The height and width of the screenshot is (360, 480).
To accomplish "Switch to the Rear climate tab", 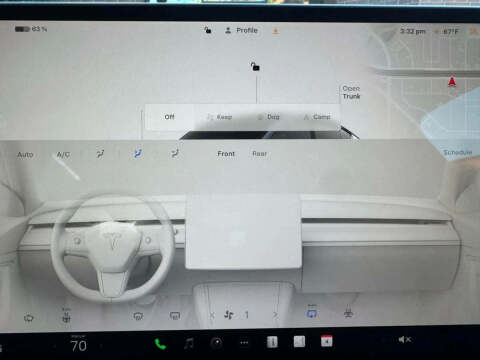I will (259, 154).
